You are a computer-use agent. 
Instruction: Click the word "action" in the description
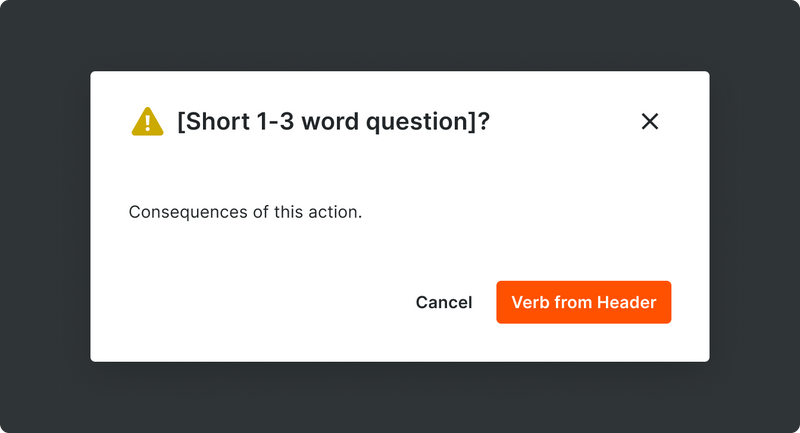coord(334,213)
